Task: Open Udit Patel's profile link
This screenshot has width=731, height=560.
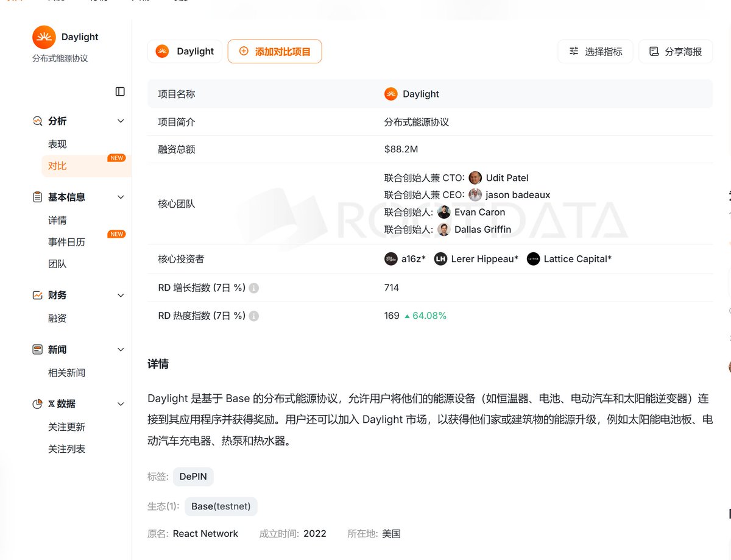Action: point(507,177)
